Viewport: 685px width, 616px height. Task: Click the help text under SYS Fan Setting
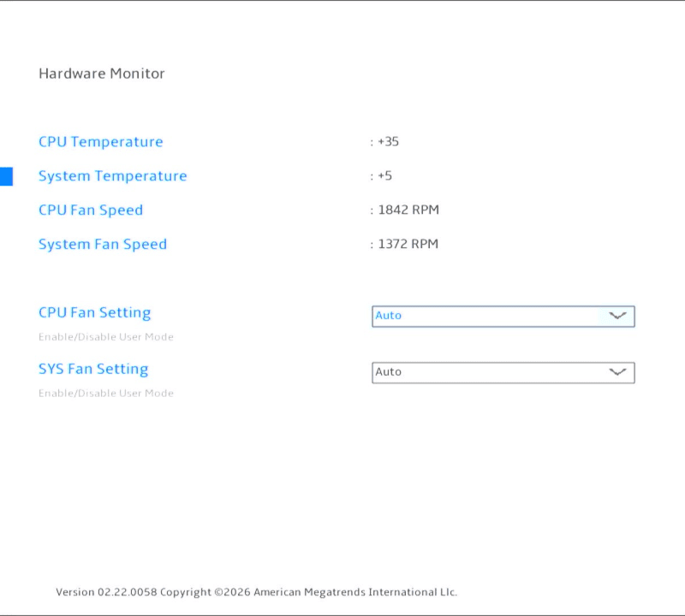click(x=106, y=394)
